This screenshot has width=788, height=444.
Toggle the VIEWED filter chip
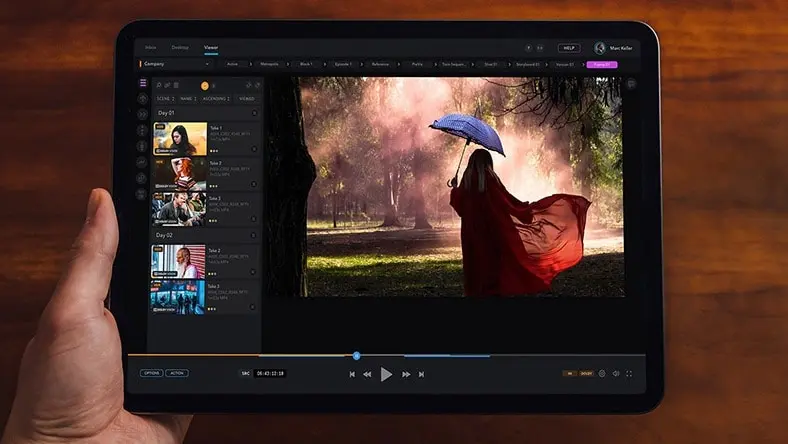pyautogui.click(x=246, y=99)
